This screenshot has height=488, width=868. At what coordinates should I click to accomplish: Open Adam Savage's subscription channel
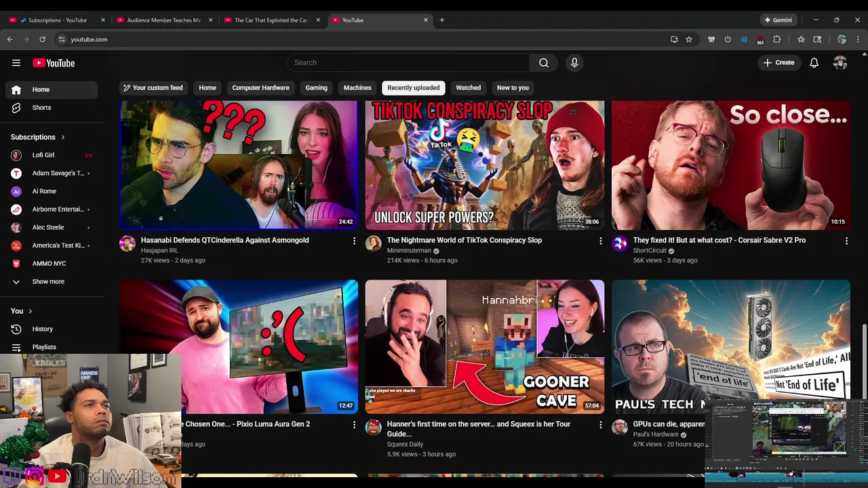pyautogui.click(x=52, y=174)
